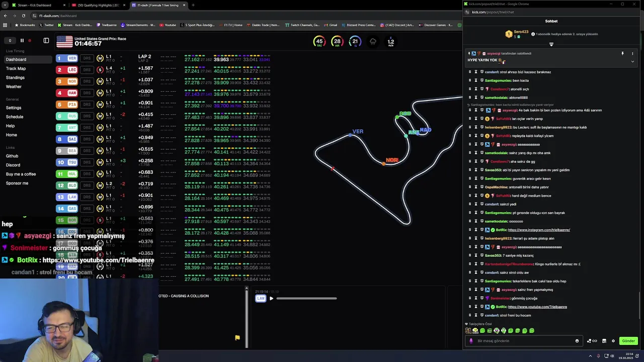Screen dimensions: 644x362
Task: Show hidden icons in the system tray
Action: (590, 356)
